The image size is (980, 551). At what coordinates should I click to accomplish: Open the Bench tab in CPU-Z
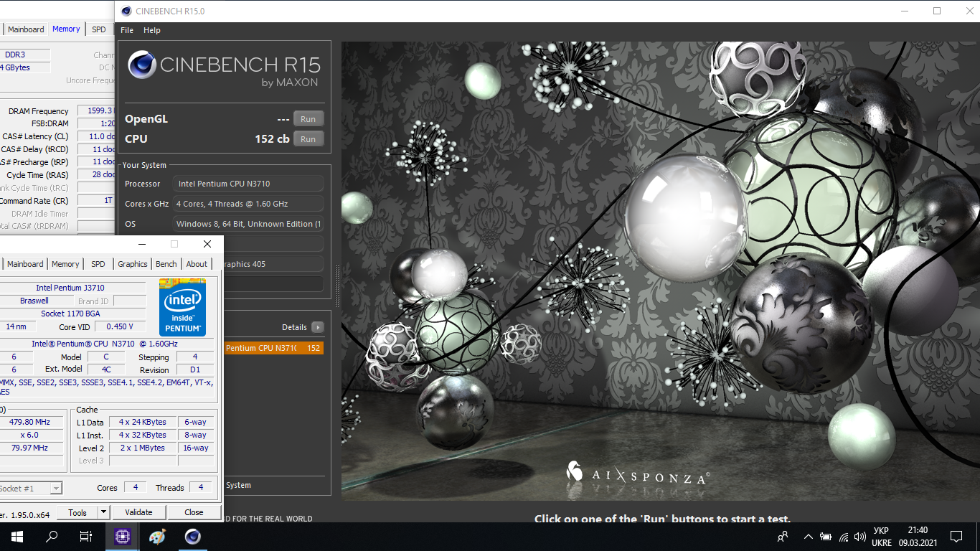(x=166, y=264)
